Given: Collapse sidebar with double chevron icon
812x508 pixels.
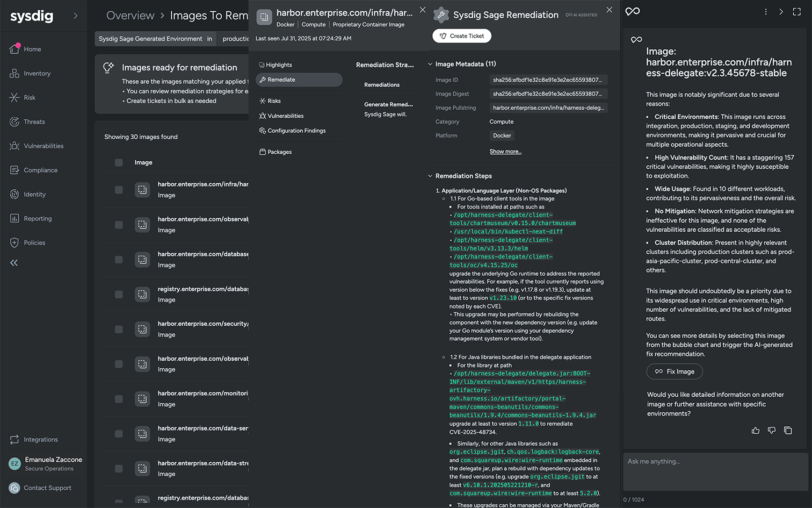Looking at the screenshot, I should point(14,263).
